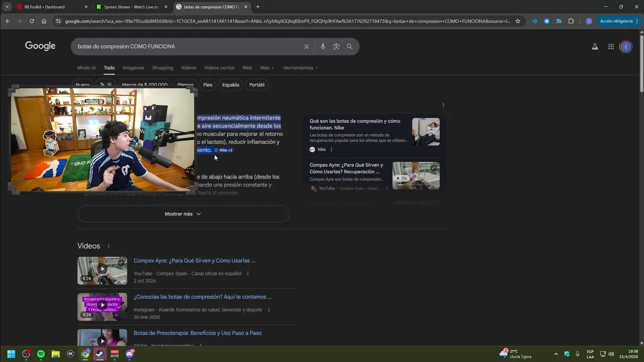Open Spotify from the taskbar
Image resolution: width=644 pixels, height=362 pixels.
41,354
